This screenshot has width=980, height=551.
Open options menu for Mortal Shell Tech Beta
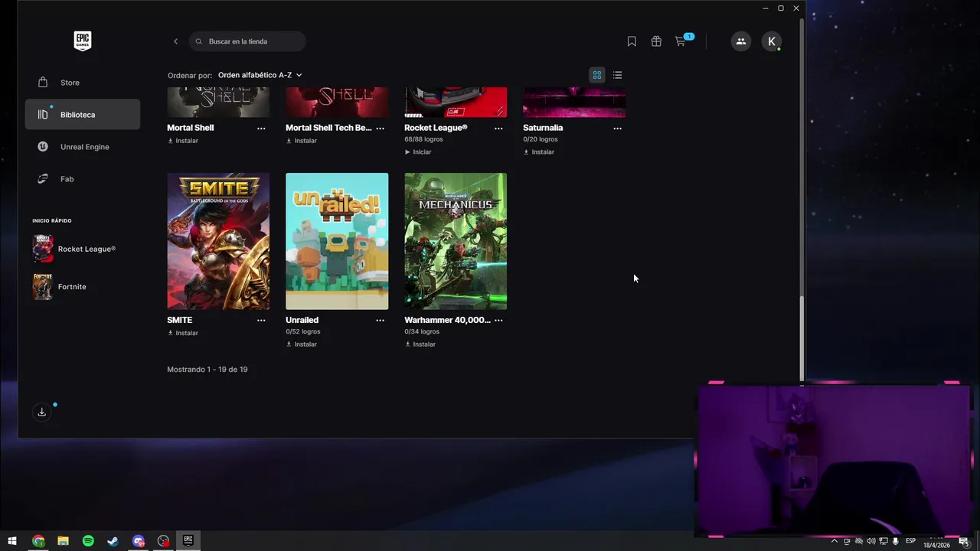pyautogui.click(x=380, y=128)
